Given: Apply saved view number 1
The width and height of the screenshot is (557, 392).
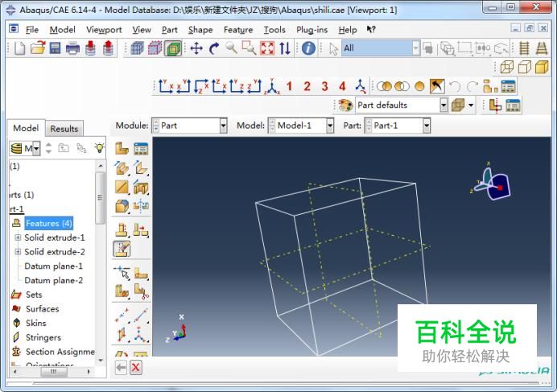Looking at the screenshot, I should (289, 86).
